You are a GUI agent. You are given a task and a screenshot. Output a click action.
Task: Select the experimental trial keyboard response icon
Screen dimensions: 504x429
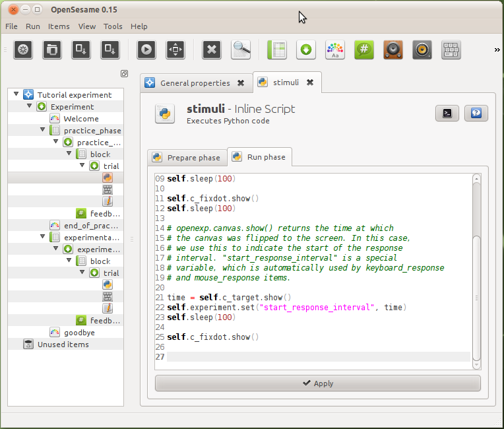pos(108,296)
